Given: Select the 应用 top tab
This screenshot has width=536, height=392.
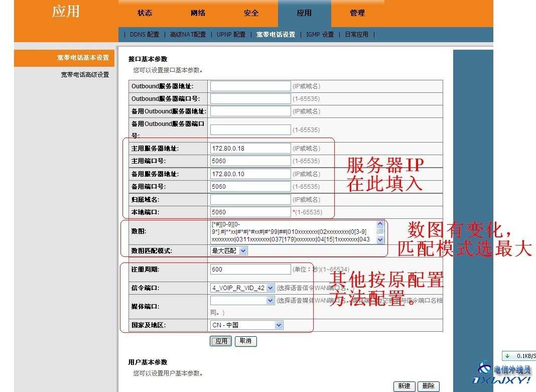Looking at the screenshot, I should tap(304, 13).
